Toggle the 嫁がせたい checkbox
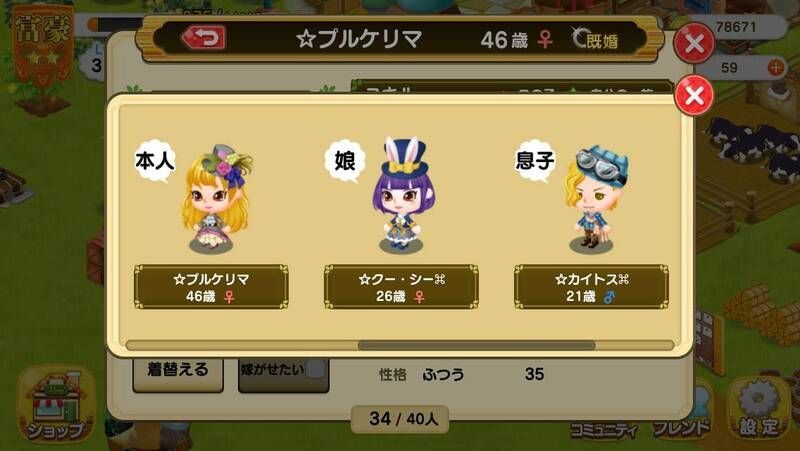The width and height of the screenshot is (800, 451). click(315, 369)
